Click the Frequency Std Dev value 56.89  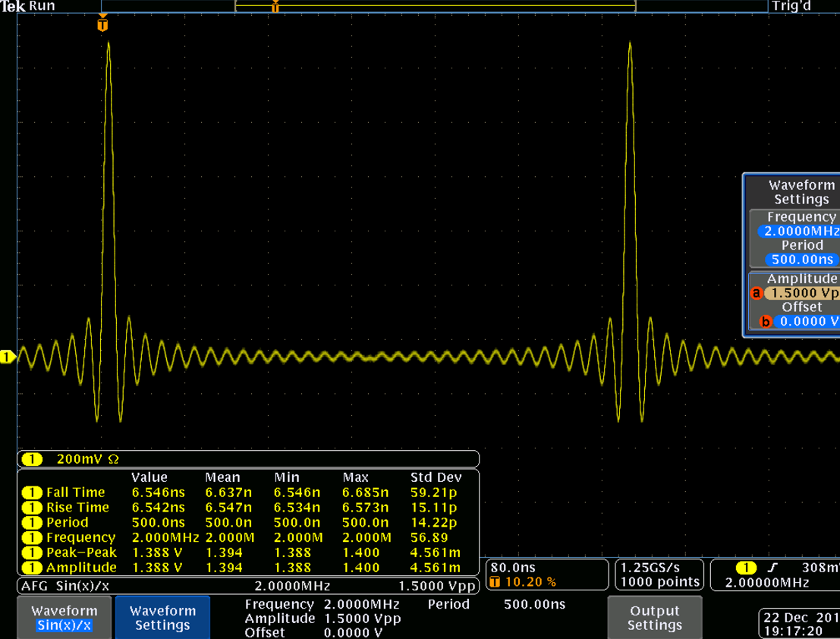(429, 538)
